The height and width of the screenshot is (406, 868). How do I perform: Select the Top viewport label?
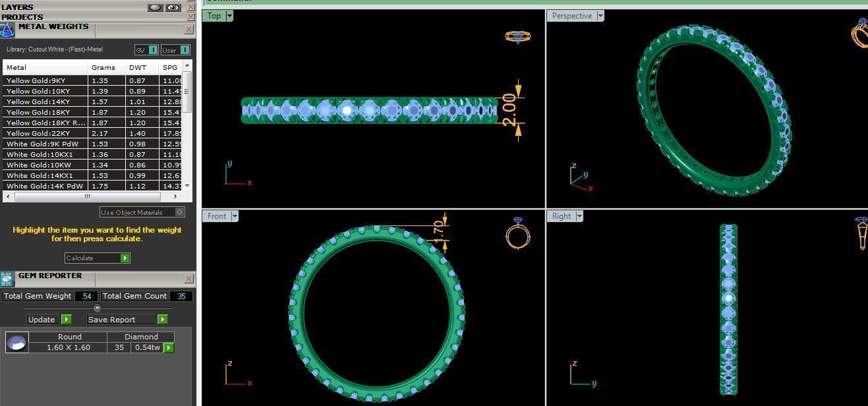pos(214,16)
